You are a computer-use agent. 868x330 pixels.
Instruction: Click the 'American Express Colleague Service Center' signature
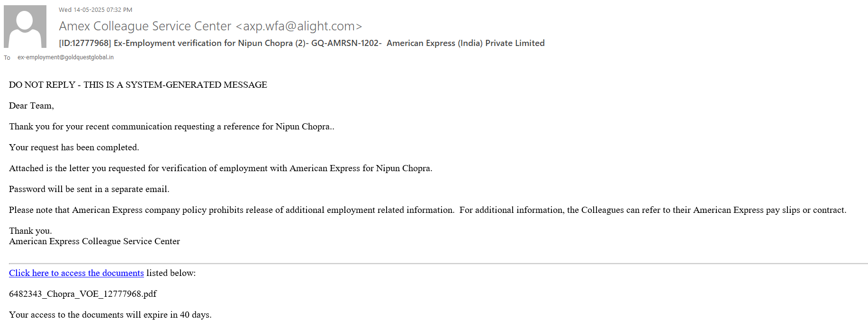coord(94,241)
